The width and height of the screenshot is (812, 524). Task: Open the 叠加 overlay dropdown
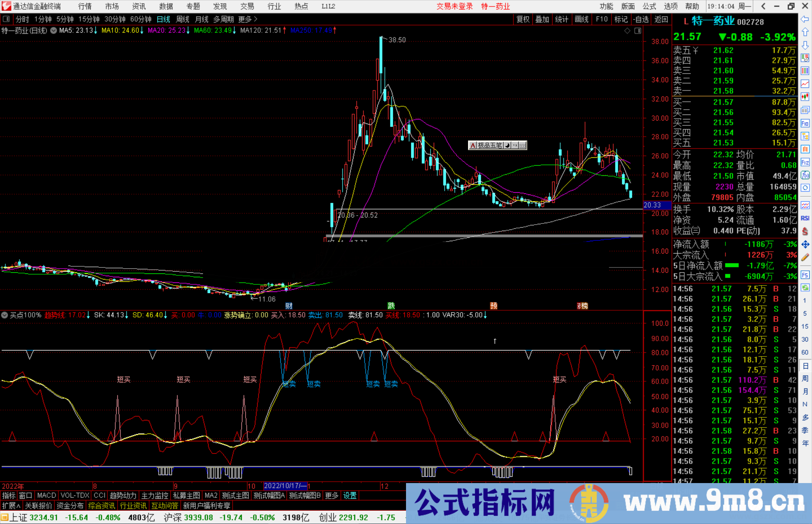click(x=542, y=19)
